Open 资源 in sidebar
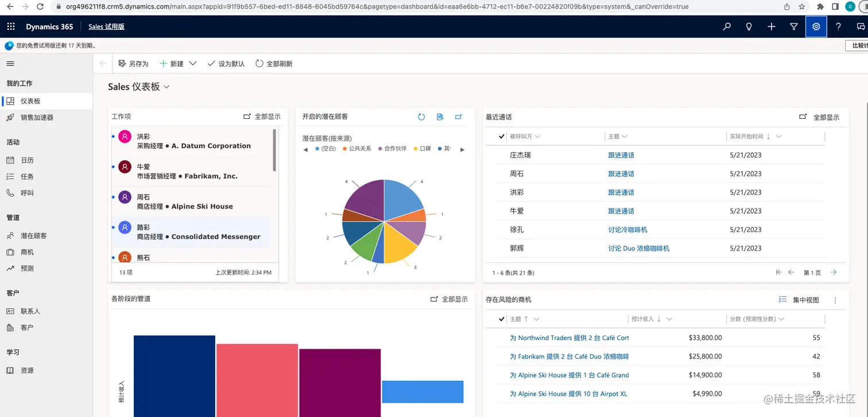This screenshot has height=417, width=868. tap(46, 370)
